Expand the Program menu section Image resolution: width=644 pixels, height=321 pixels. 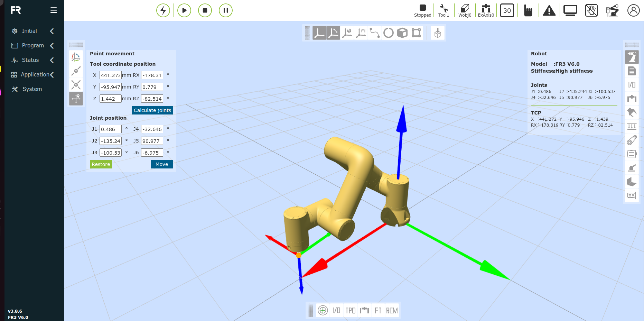(x=33, y=46)
